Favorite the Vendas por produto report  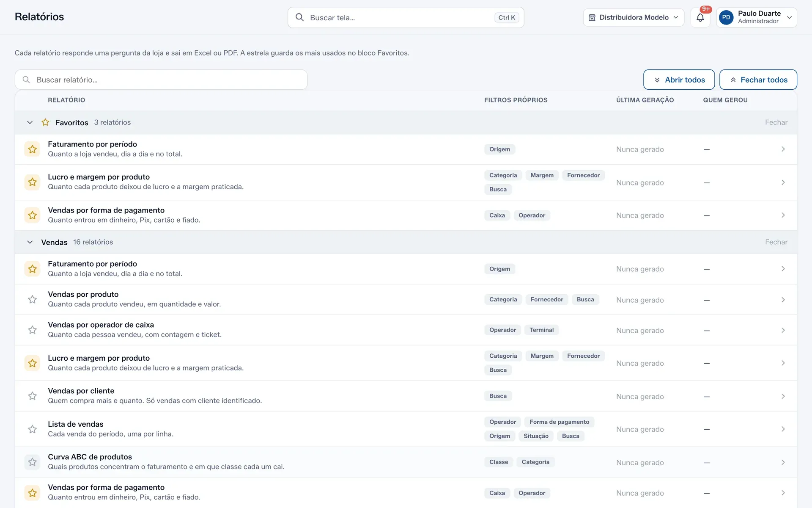click(32, 300)
